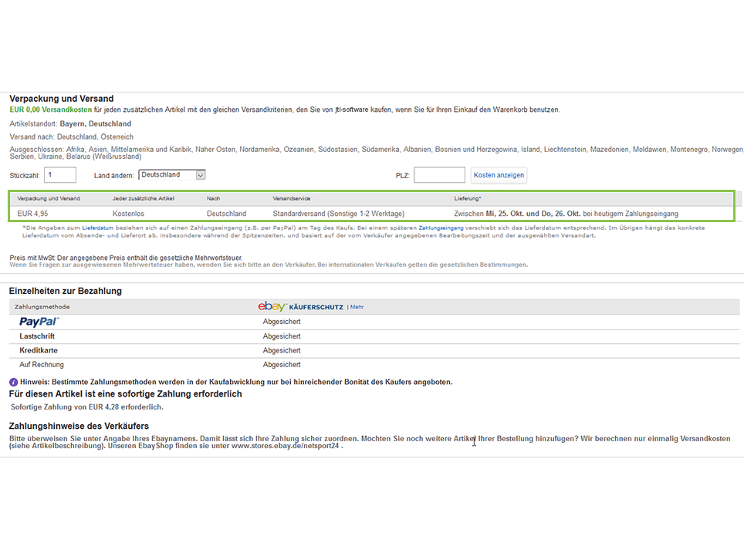Click the PayPal logo
The height and width of the screenshot is (560, 744).
point(39,322)
